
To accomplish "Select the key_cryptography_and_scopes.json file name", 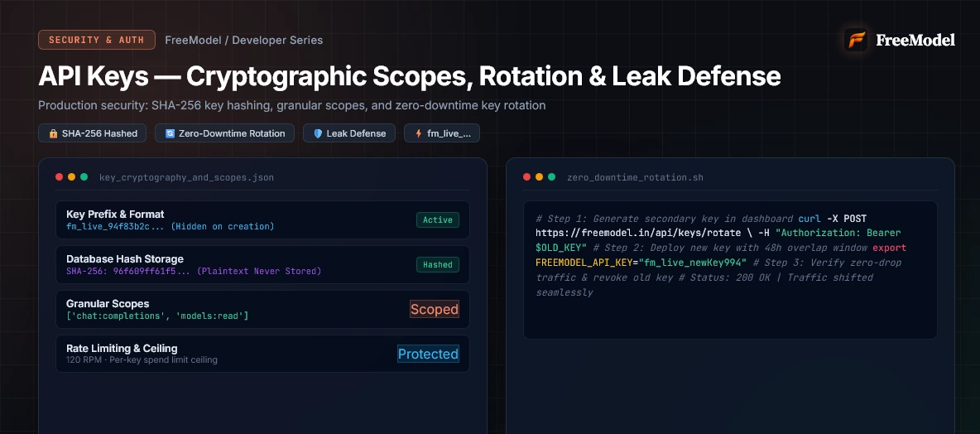I will (186, 177).
